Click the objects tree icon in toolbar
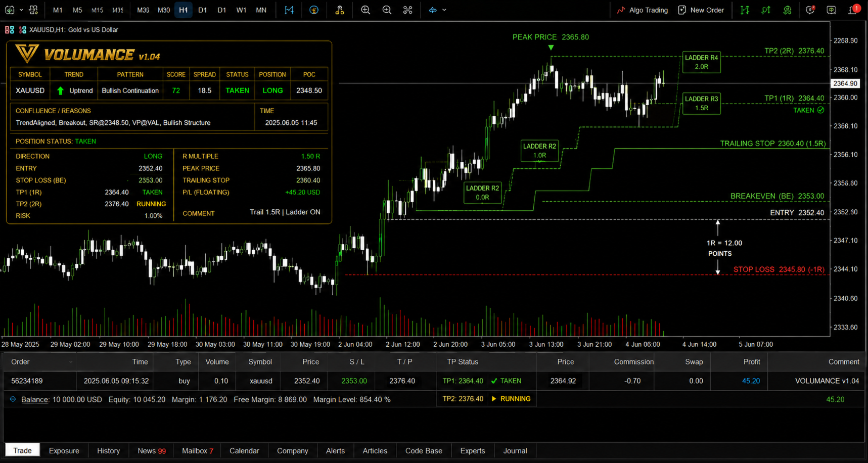This screenshot has width=868, height=463. pyautogui.click(x=340, y=10)
